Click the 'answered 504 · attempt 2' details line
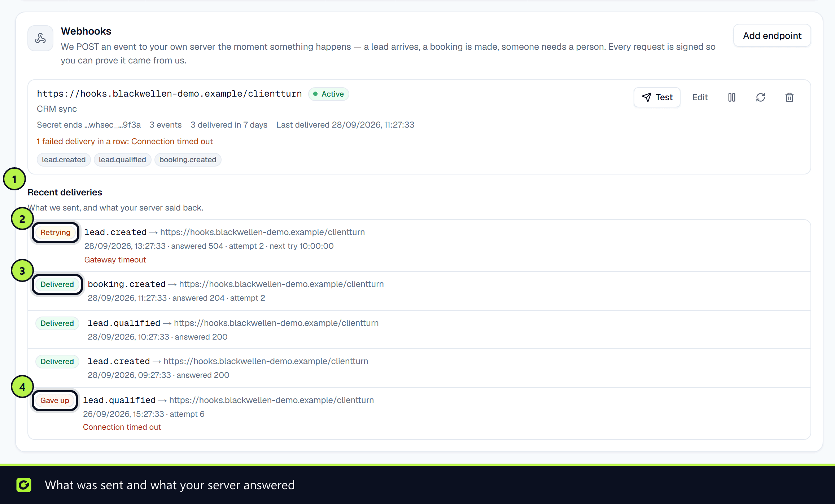This screenshot has height=504, width=835. (209, 246)
